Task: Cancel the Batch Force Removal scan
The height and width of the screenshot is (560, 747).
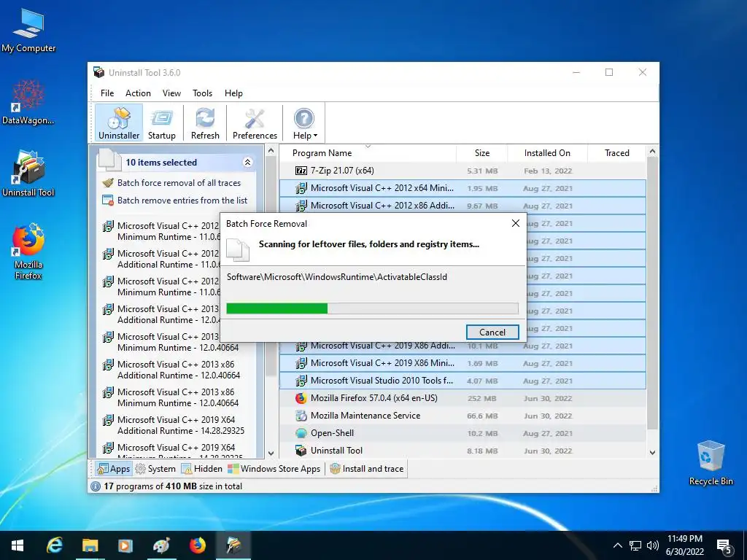Action: (x=492, y=332)
